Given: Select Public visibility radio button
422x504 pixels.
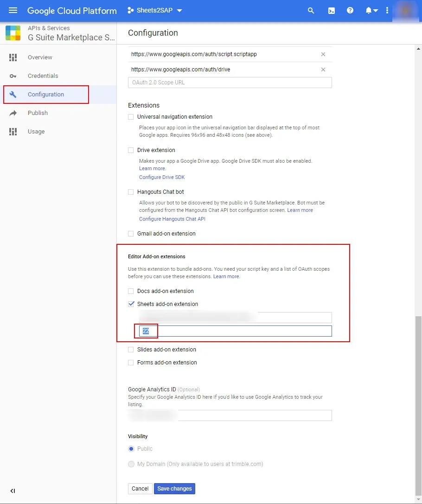Looking at the screenshot, I should tap(131, 449).
